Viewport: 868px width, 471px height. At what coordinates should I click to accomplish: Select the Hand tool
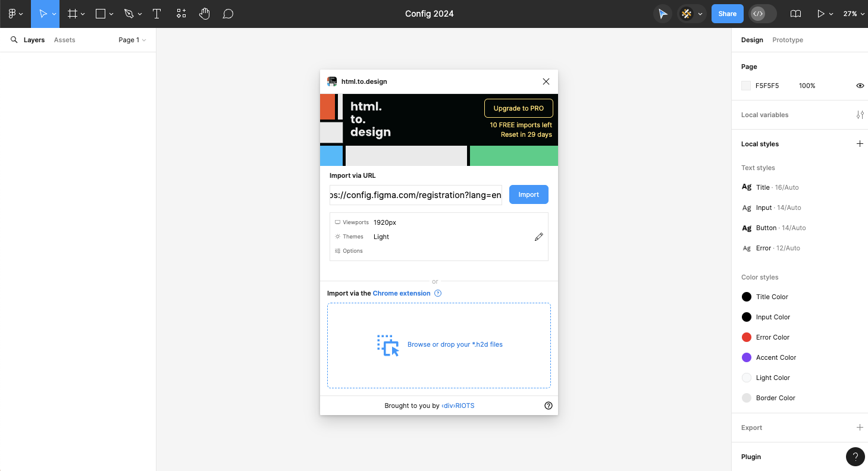[x=205, y=14]
